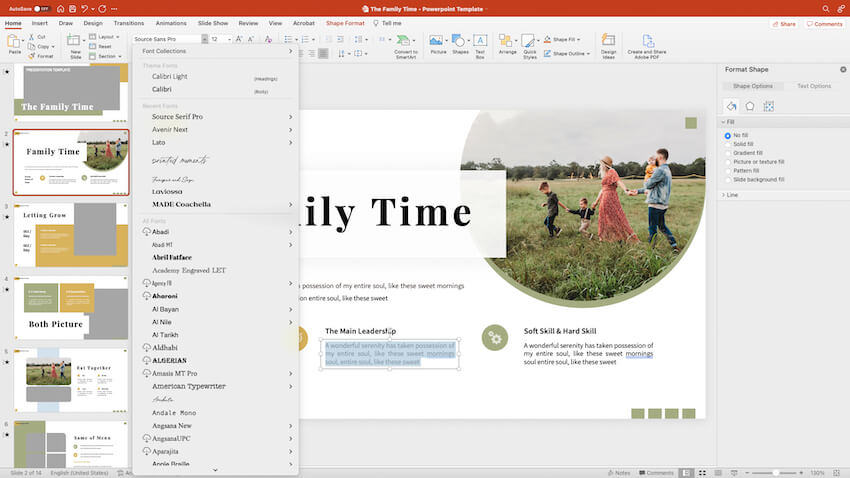
Task: Click the Convert to SmartArt icon
Action: point(406,43)
